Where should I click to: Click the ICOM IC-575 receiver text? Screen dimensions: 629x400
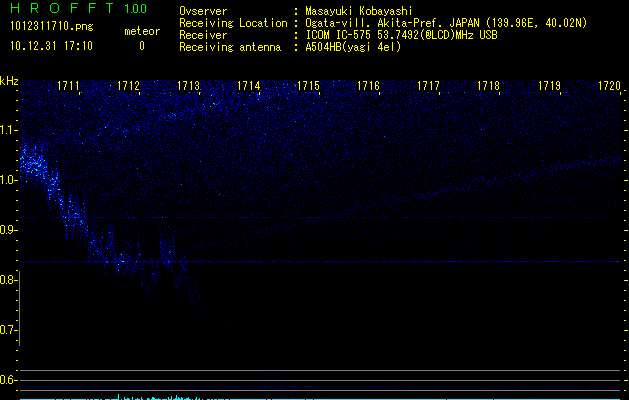(401, 35)
